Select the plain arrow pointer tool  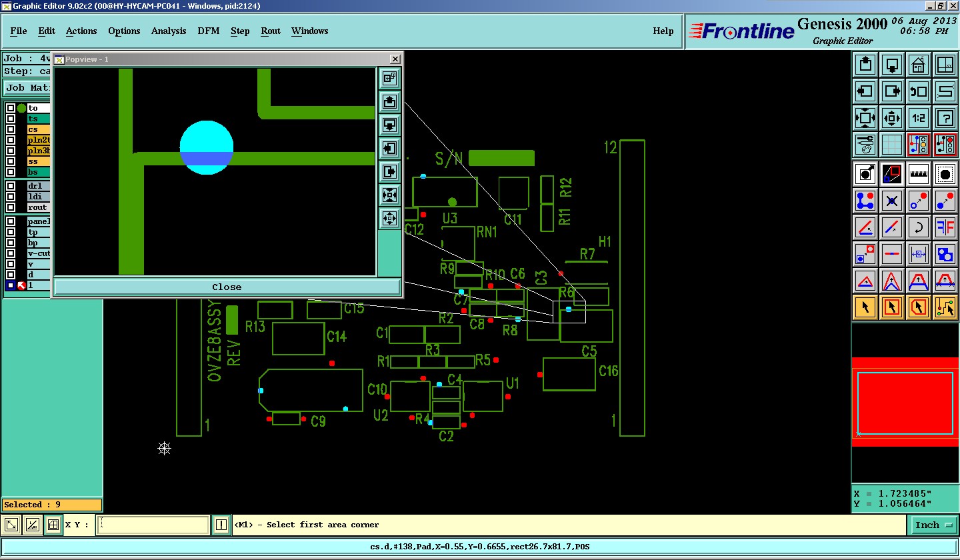coord(865,307)
